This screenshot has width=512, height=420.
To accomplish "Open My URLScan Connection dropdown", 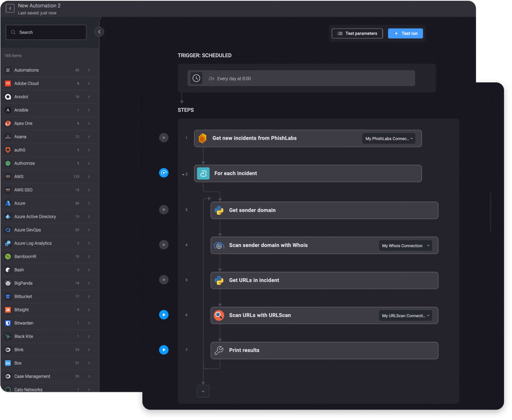I will coord(405,316).
